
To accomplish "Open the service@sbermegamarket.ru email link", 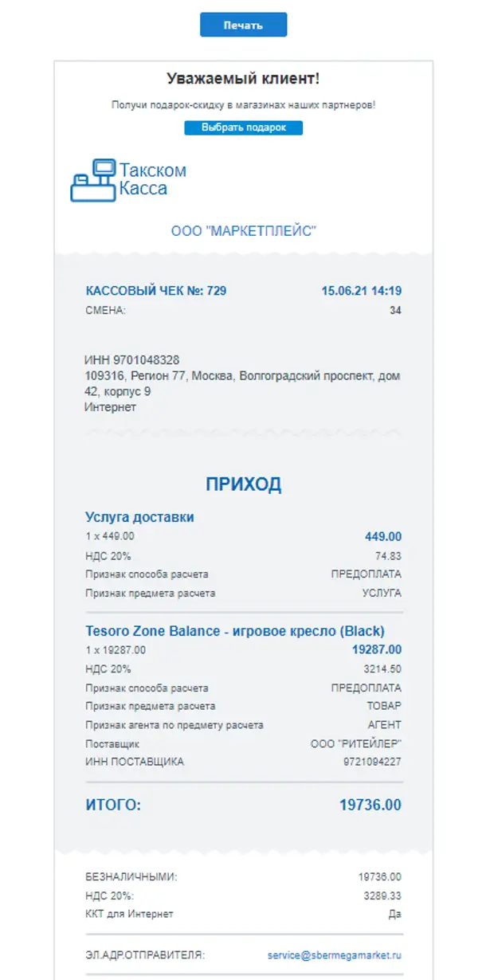I will coord(335,955).
